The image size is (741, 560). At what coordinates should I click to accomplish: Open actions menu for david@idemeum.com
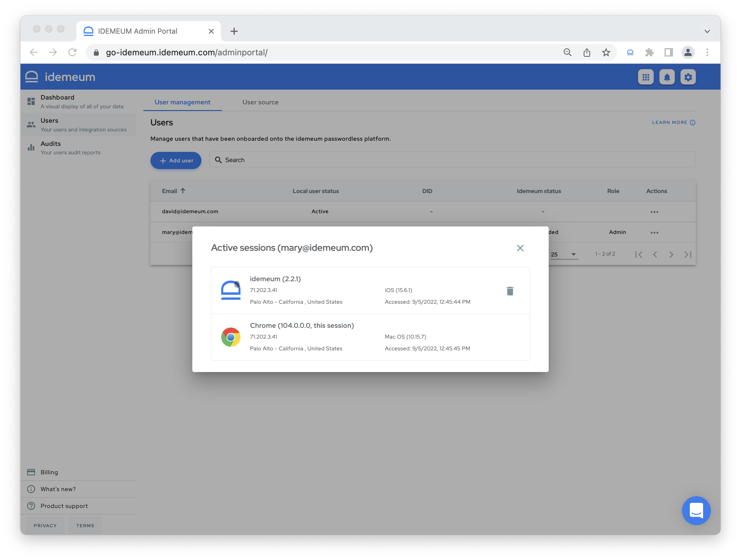click(654, 211)
